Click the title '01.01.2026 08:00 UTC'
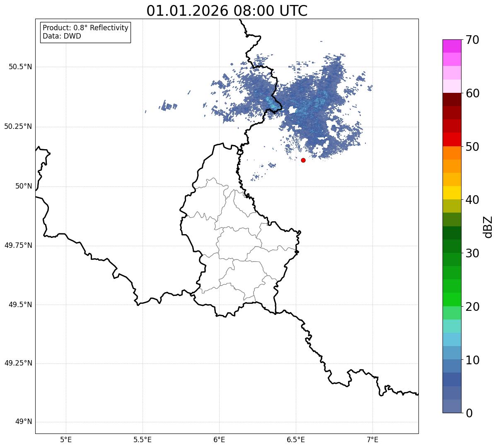 tap(227, 11)
